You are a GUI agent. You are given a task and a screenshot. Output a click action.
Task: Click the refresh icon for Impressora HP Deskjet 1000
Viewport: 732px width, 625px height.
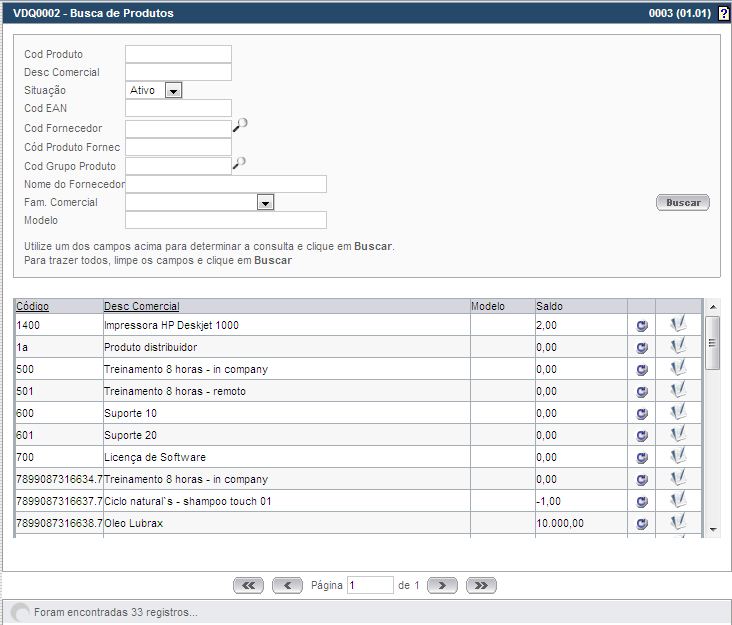[x=641, y=325]
